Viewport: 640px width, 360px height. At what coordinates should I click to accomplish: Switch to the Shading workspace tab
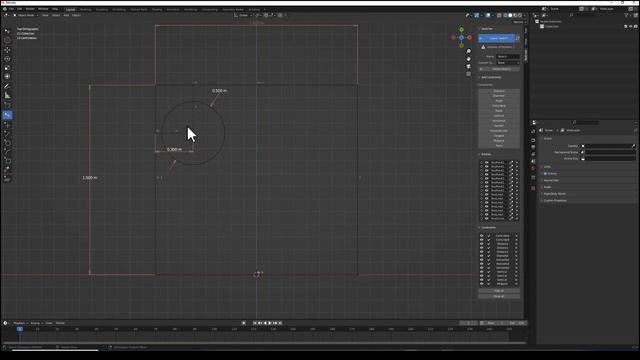[x=157, y=9]
